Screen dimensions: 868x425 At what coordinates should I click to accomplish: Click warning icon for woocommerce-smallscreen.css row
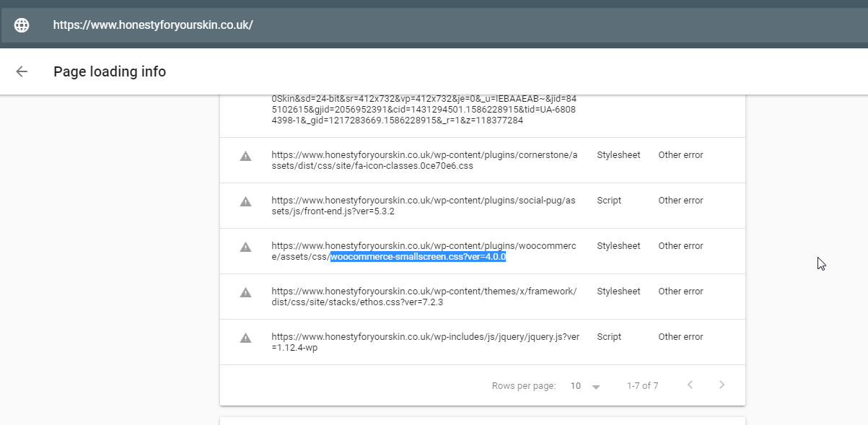click(245, 247)
